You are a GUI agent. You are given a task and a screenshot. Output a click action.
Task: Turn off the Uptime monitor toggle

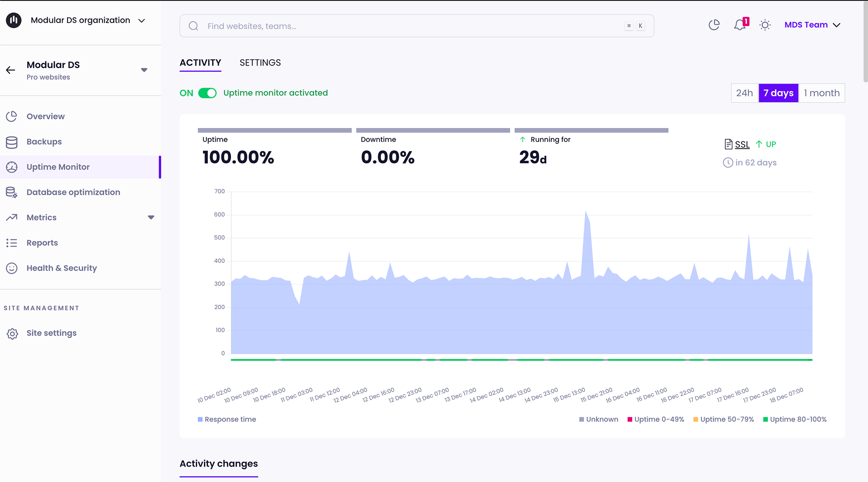pyautogui.click(x=207, y=93)
